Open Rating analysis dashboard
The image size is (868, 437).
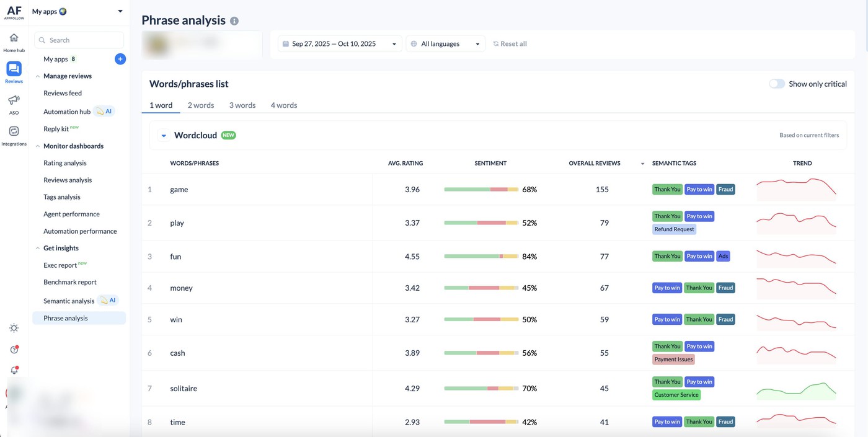(x=65, y=163)
